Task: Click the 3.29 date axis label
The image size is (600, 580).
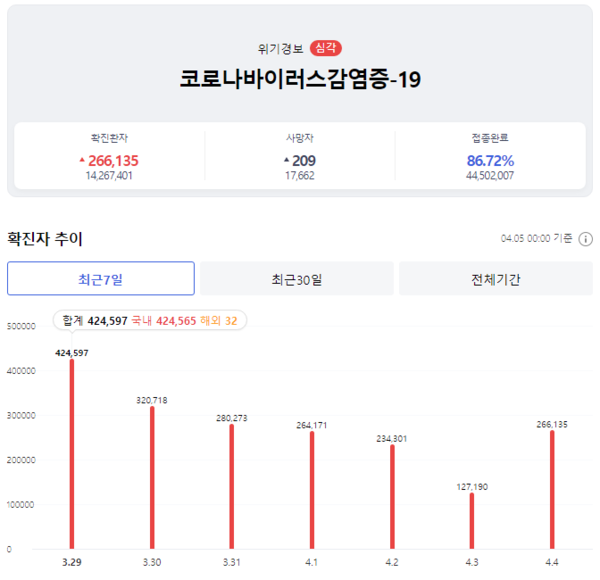Action: [72, 562]
